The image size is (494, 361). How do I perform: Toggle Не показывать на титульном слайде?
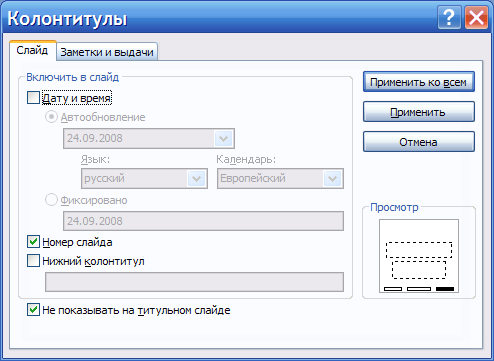[33, 310]
